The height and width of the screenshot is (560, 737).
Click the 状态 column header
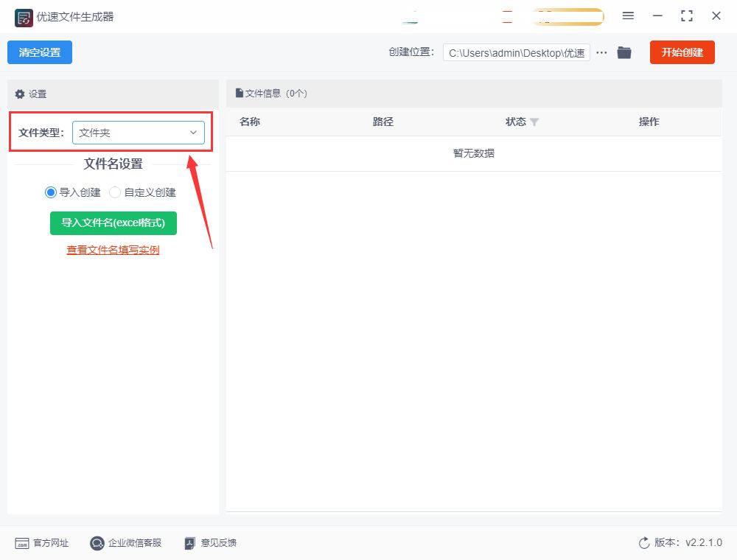pyautogui.click(x=516, y=122)
